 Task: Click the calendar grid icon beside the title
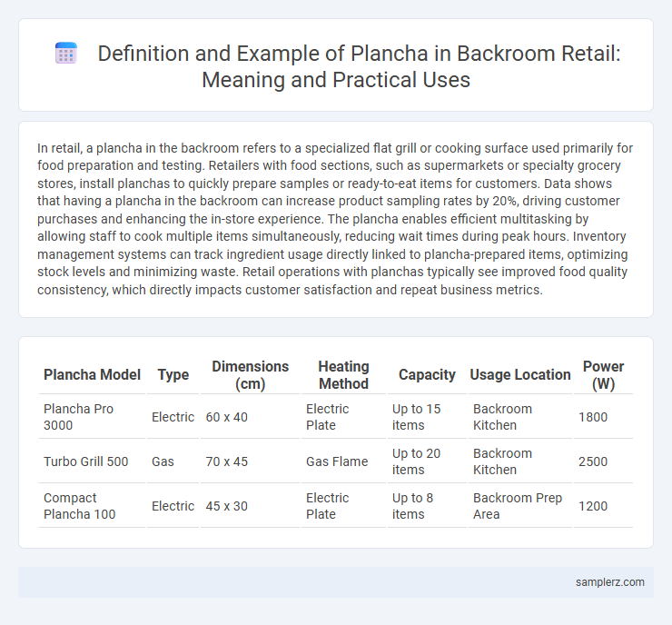pos(66,54)
